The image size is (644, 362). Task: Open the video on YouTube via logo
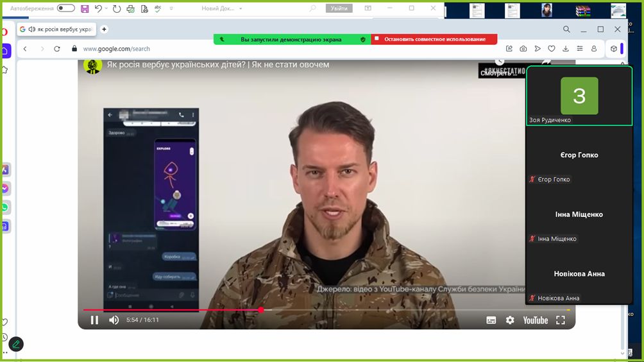click(x=535, y=320)
